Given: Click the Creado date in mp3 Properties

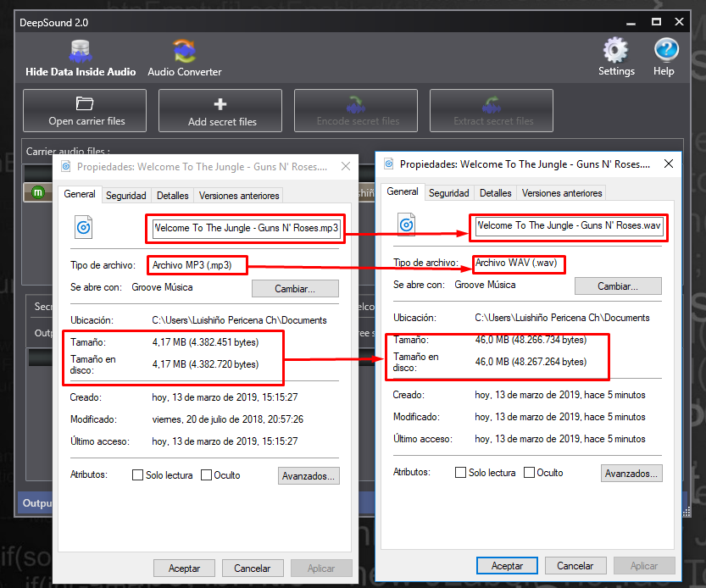Looking at the screenshot, I should (225, 397).
